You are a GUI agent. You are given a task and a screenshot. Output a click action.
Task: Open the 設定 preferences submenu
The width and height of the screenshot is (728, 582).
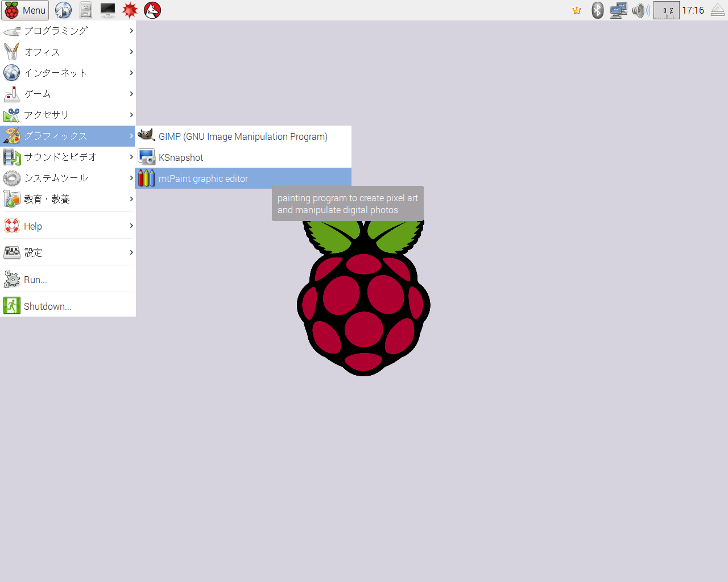tap(68, 252)
